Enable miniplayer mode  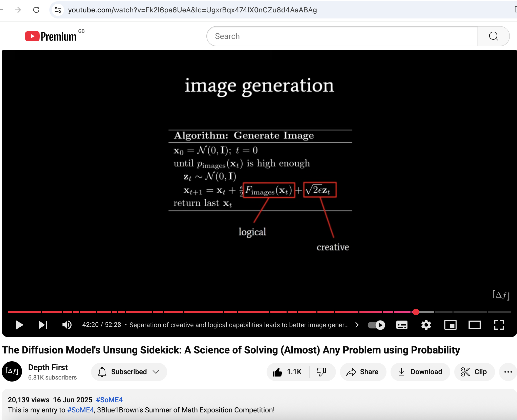(x=450, y=325)
